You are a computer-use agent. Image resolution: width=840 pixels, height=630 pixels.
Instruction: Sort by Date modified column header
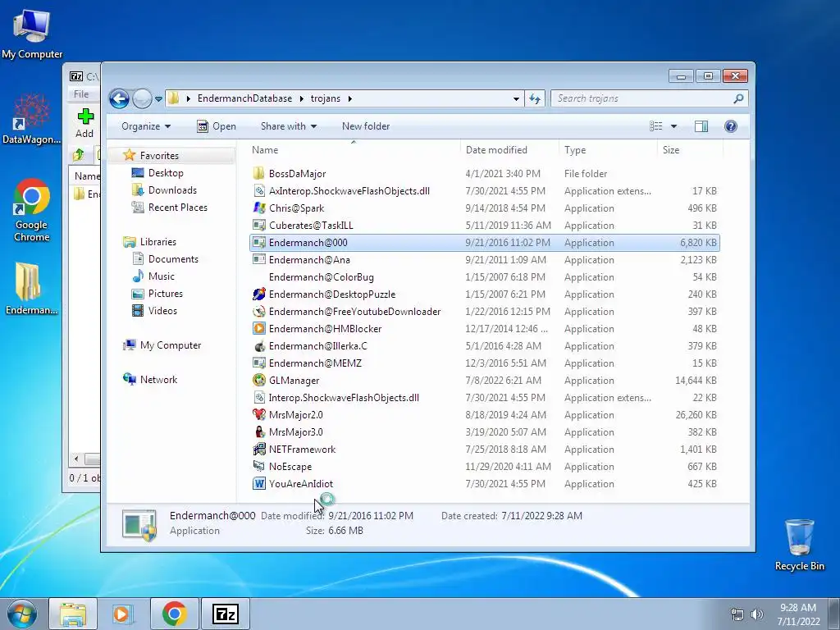509,150
